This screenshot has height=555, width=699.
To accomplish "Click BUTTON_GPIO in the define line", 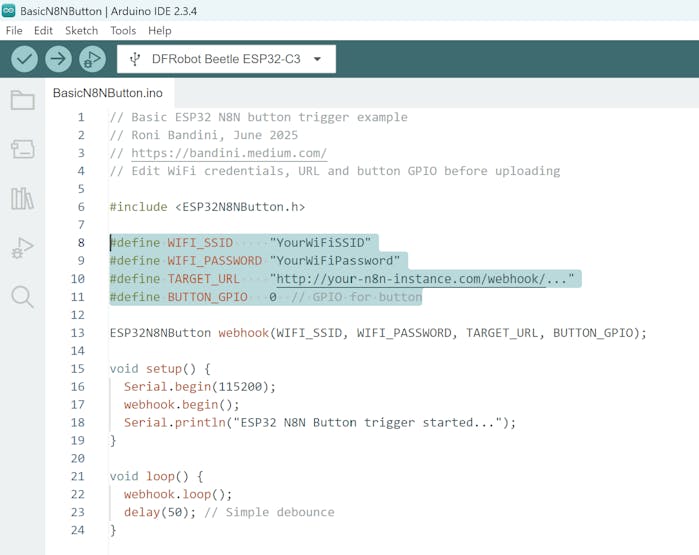I will pyautogui.click(x=207, y=297).
